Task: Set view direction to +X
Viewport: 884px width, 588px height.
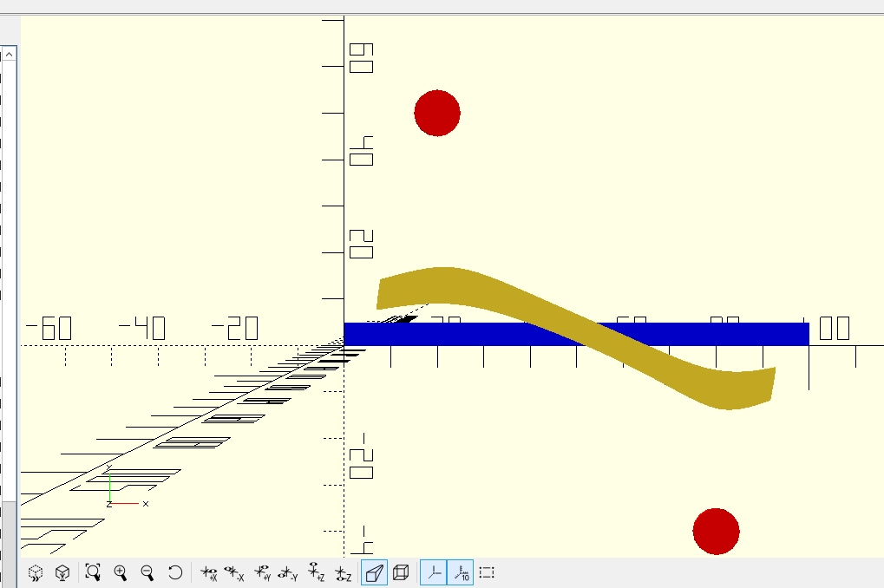Action: (208, 572)
